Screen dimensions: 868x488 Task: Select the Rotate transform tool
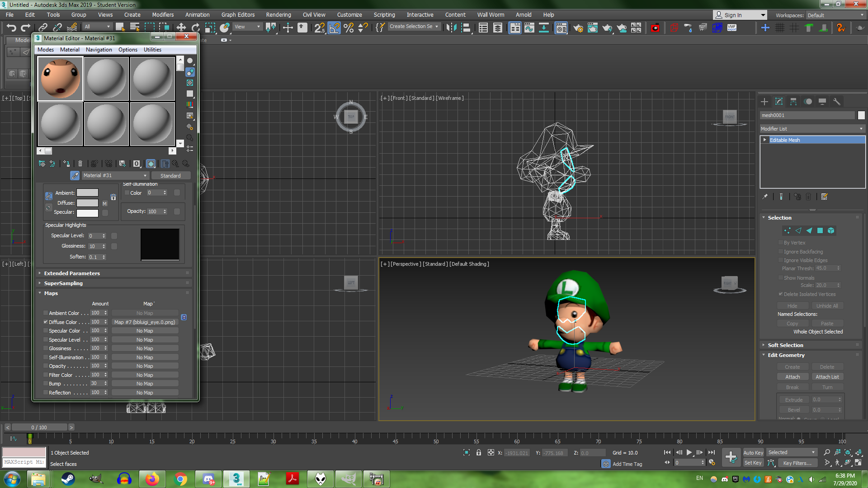click(x=195, y=28)
